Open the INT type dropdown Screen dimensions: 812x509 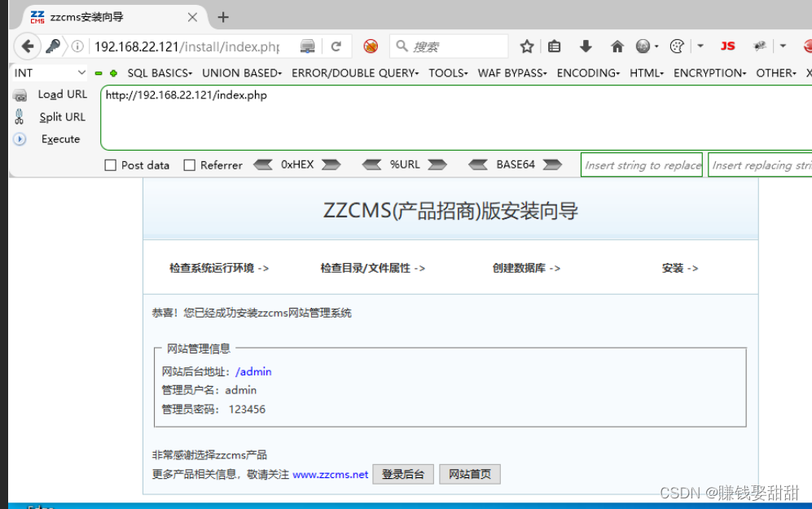(50, 73)
